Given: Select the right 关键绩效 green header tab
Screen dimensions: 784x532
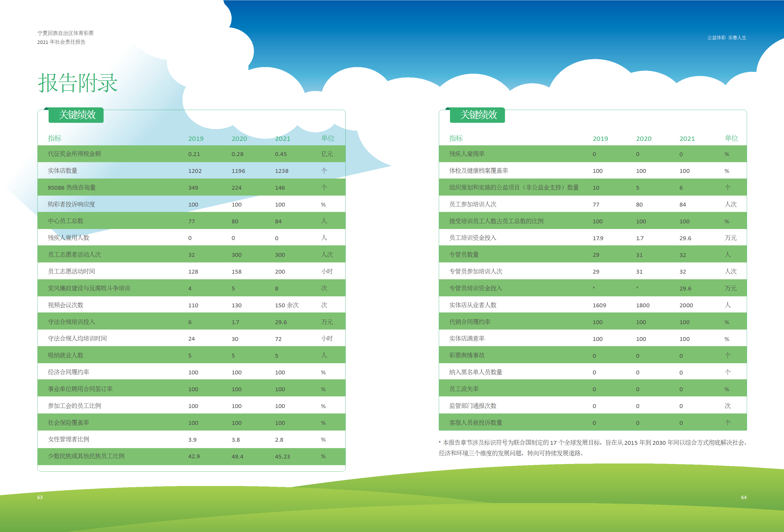Looking at the screenshot, I should (478, 115).
